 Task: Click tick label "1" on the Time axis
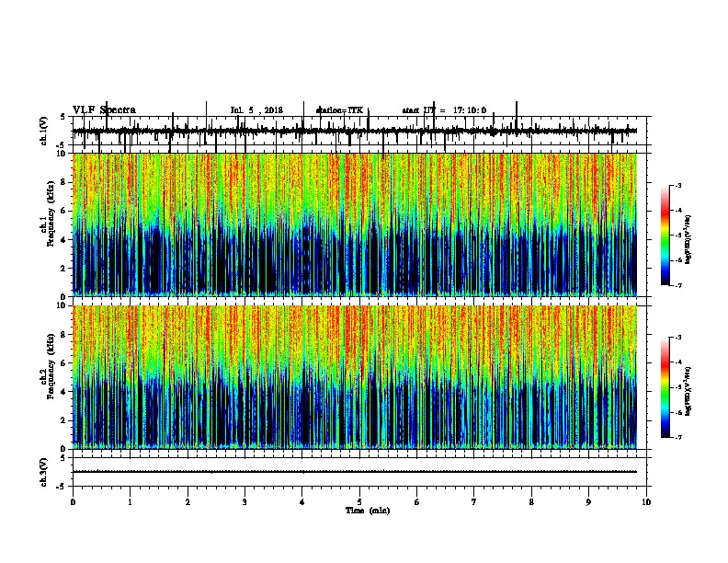130,502
